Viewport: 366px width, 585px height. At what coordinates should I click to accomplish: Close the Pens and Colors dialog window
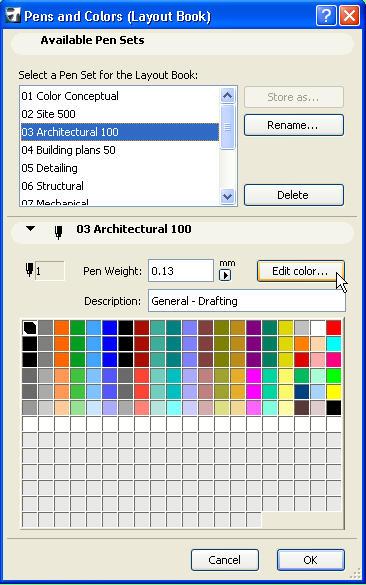(x=349, y=16)
